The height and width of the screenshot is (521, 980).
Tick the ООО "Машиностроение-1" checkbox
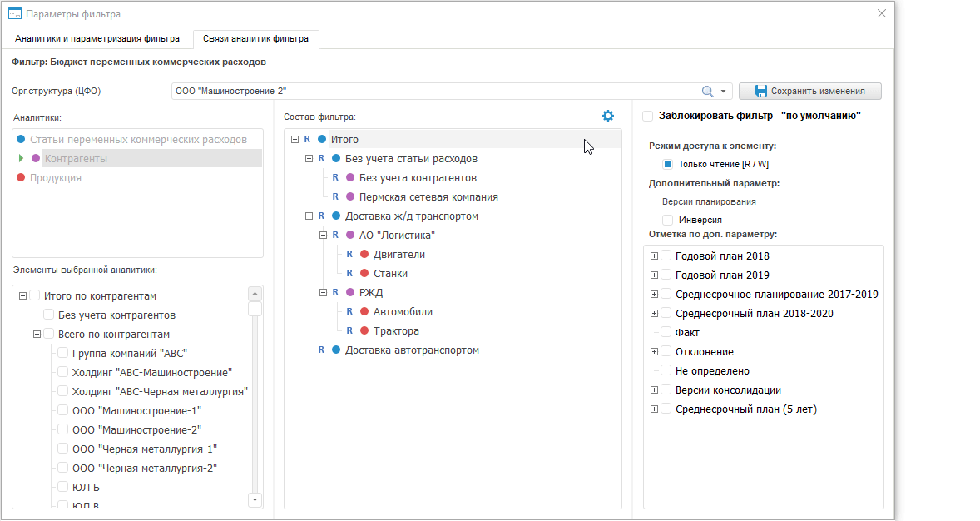click(x=63, y=411)
